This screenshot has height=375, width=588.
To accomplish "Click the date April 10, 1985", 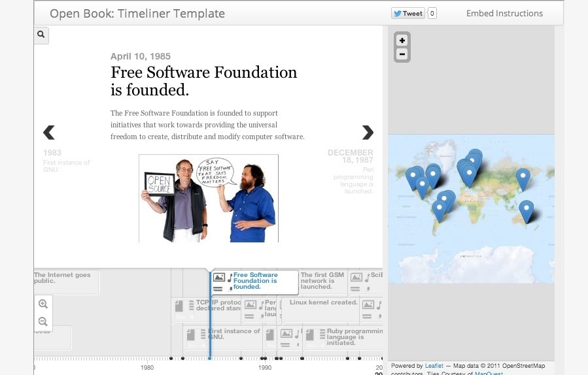I will (141, 56).
